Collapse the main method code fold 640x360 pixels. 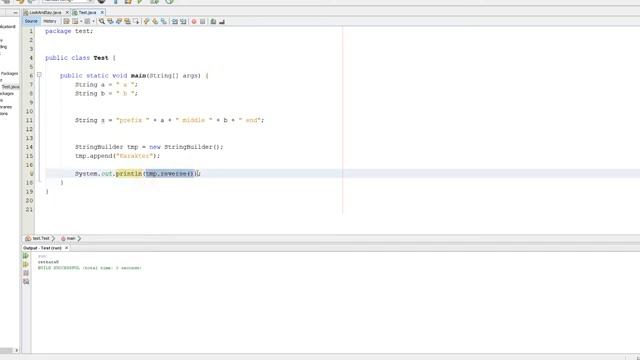pyautogui.click(x=39, y=75)
